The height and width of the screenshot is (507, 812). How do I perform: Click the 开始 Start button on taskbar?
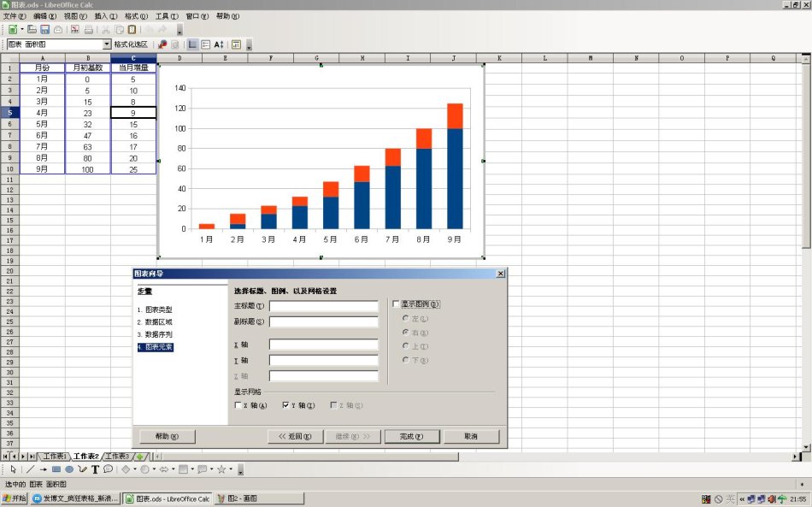15,498
